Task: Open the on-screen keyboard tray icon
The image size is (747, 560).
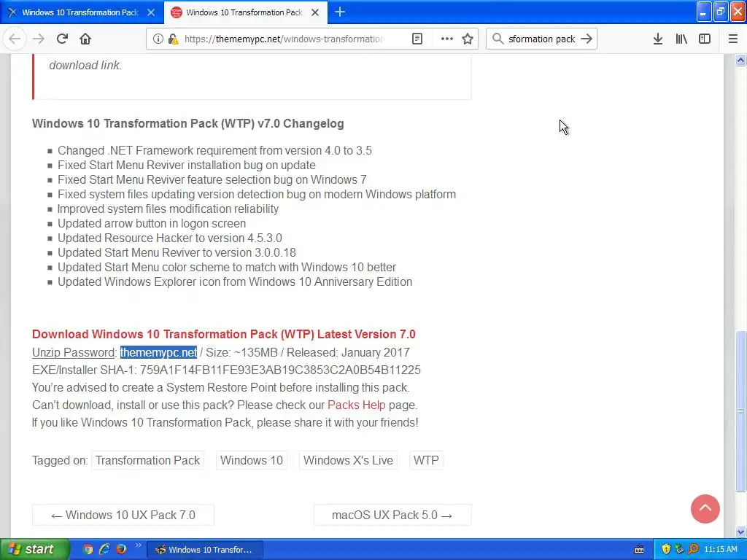Action: (x=639, y=550)
